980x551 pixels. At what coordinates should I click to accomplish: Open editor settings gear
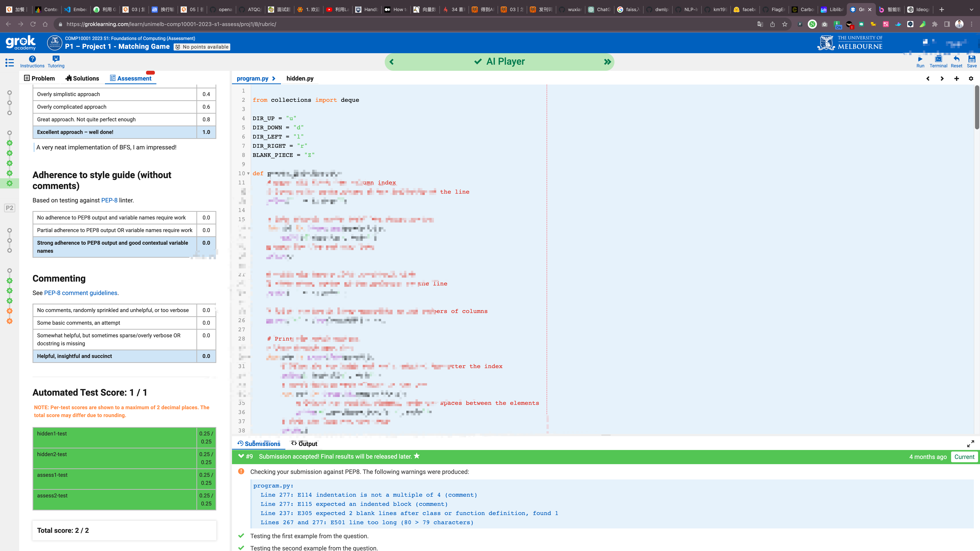(x=971, y=79)
